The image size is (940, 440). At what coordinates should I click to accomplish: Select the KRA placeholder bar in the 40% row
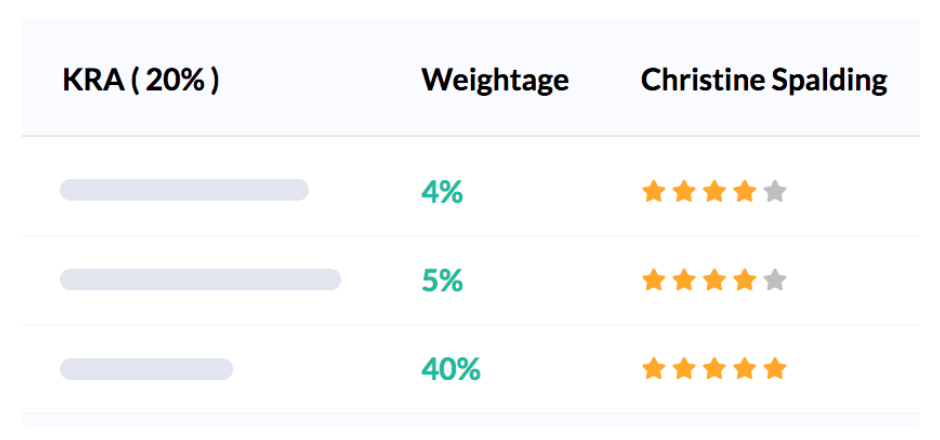(146, 369)
